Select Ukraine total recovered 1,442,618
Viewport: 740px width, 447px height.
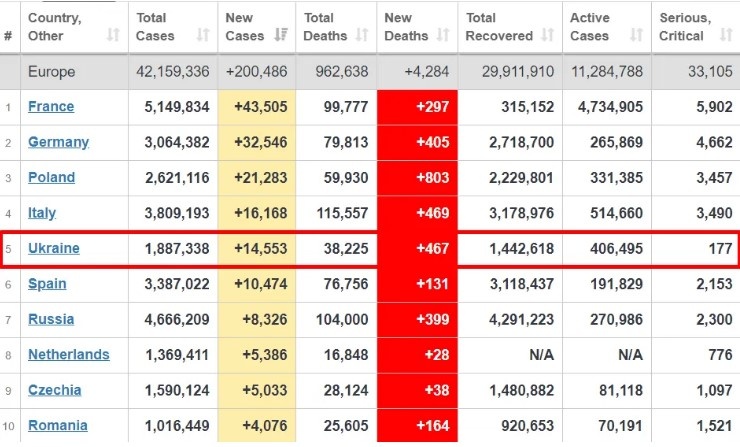521,248
